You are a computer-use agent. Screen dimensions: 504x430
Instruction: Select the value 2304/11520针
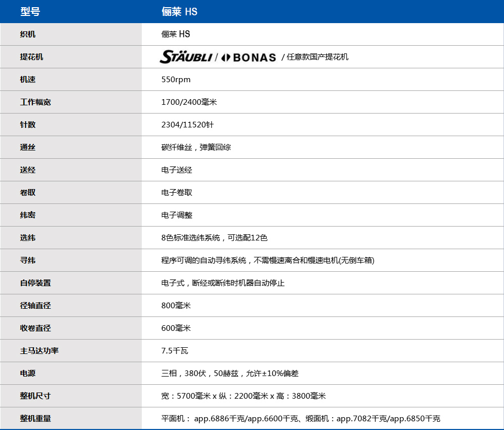click(x=188, y=125)
